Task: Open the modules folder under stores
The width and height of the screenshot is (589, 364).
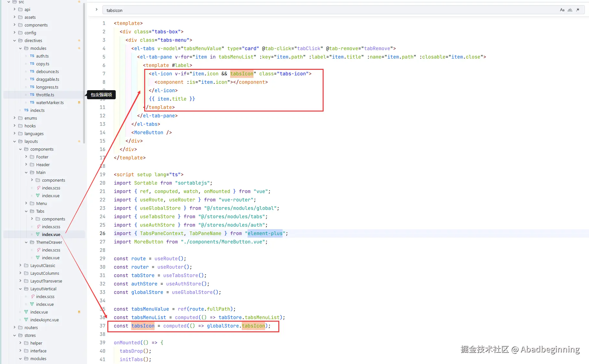Action: 38,359
